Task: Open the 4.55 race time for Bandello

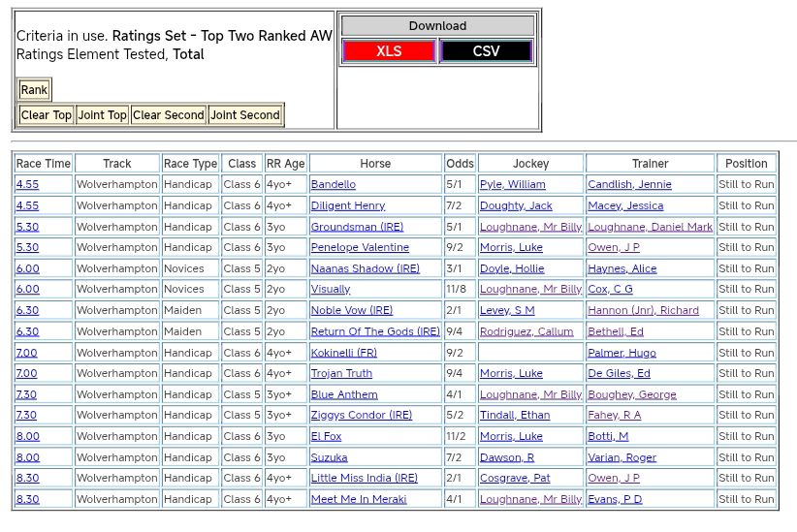Action: point(27,184)
